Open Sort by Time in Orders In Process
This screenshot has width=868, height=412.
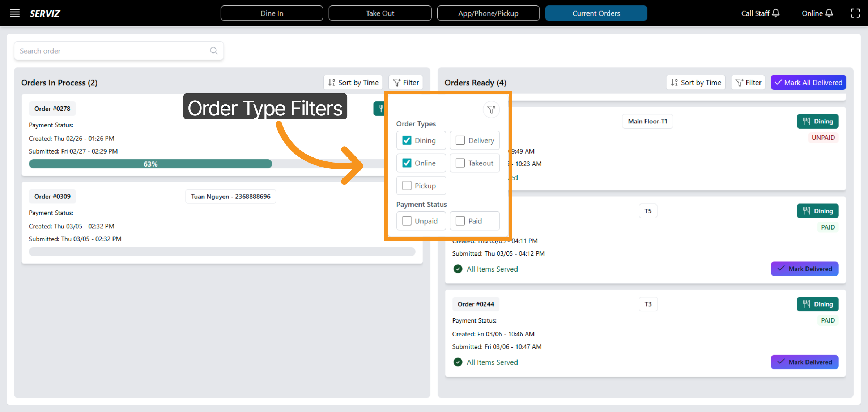point(353,82)
